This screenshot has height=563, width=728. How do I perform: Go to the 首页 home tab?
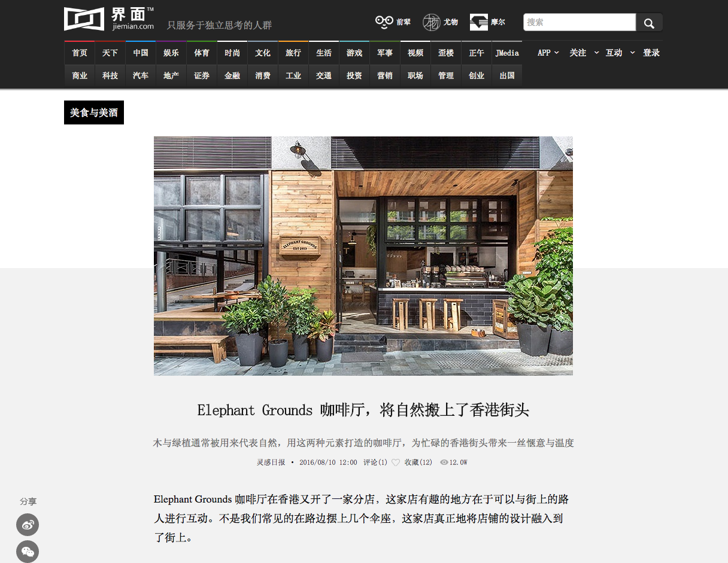coord(79,53)
